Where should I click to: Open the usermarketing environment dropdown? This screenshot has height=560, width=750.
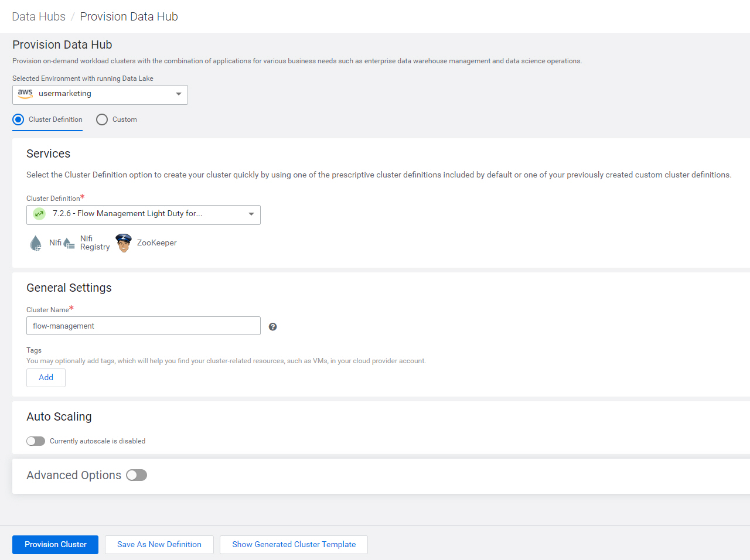100,95
